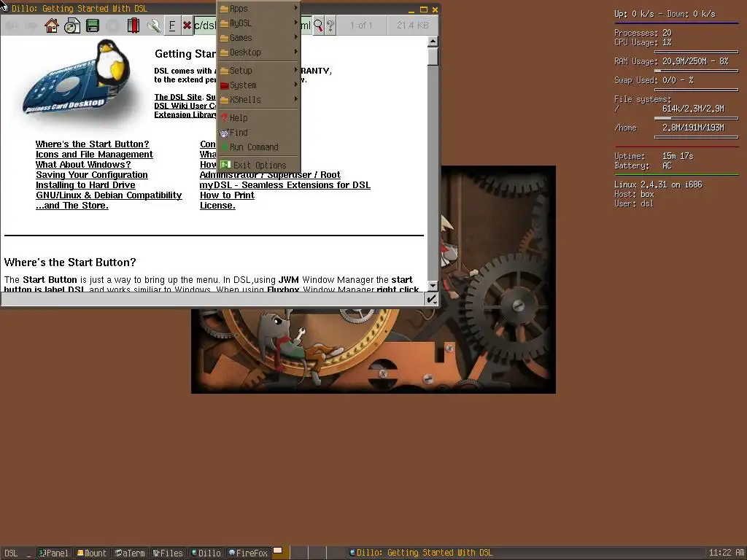The image size is (747, 560).
Task: Click the question mark help icon
Action: 330,26
